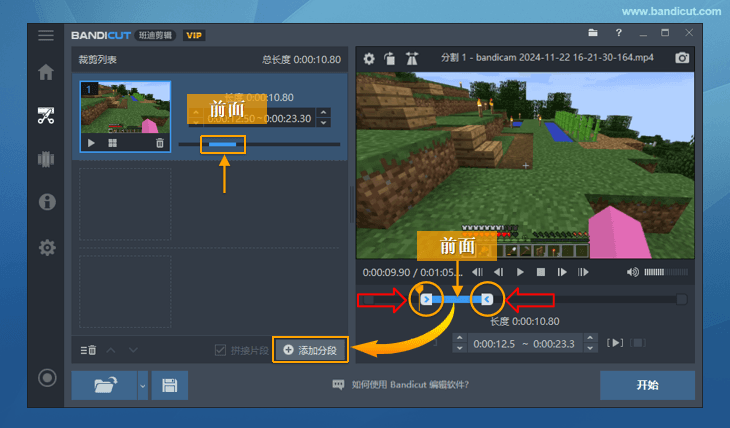
Task: Move the selected segment up in the list
Action: (111, 350)
